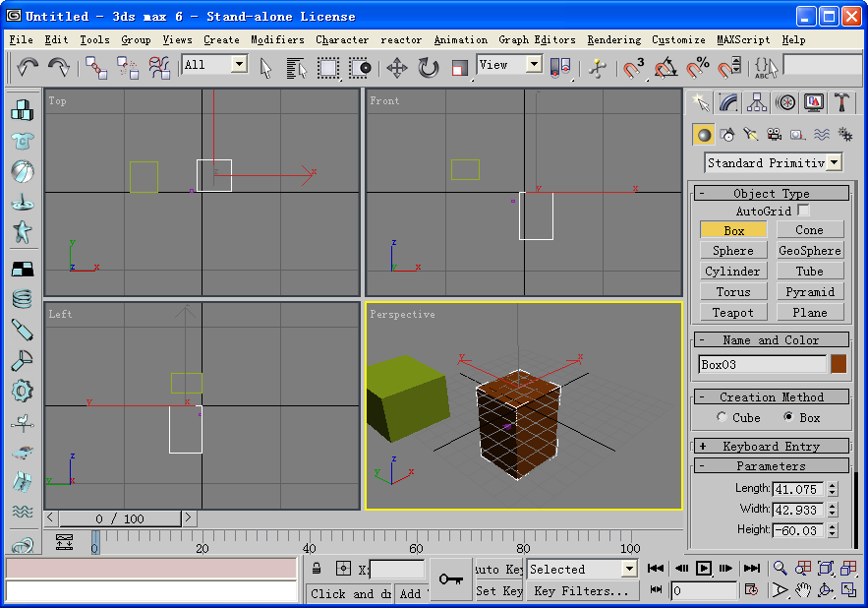Viewport: 868px width, 608px height.
Task: Switch to the Utilities hammer tab
Action: tap(842, 102)
